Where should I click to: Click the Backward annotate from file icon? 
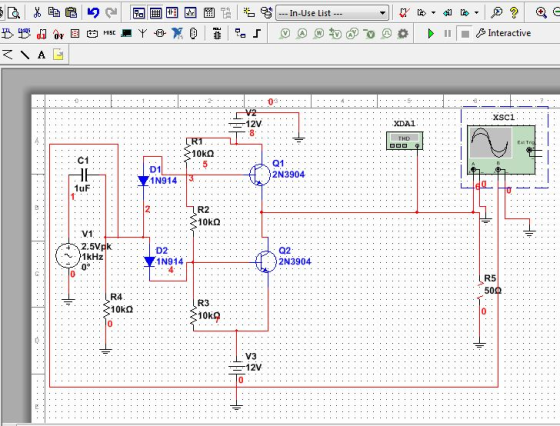click(448, 13)
